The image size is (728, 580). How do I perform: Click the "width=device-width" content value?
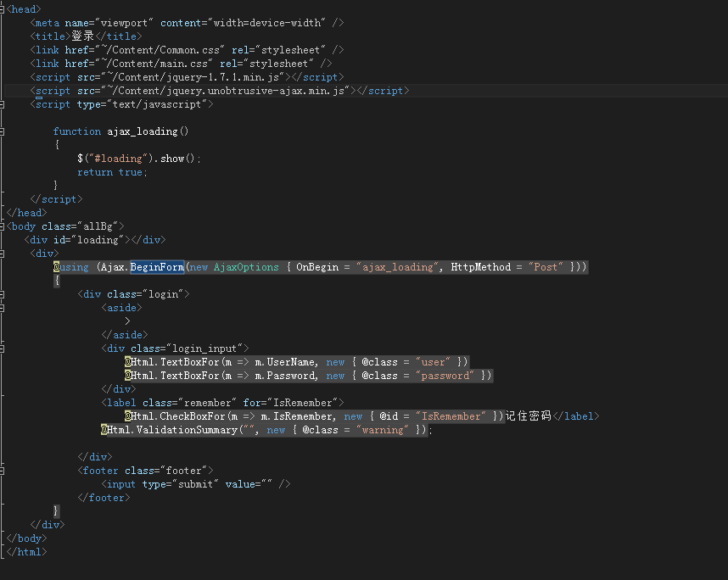(266, 23)
